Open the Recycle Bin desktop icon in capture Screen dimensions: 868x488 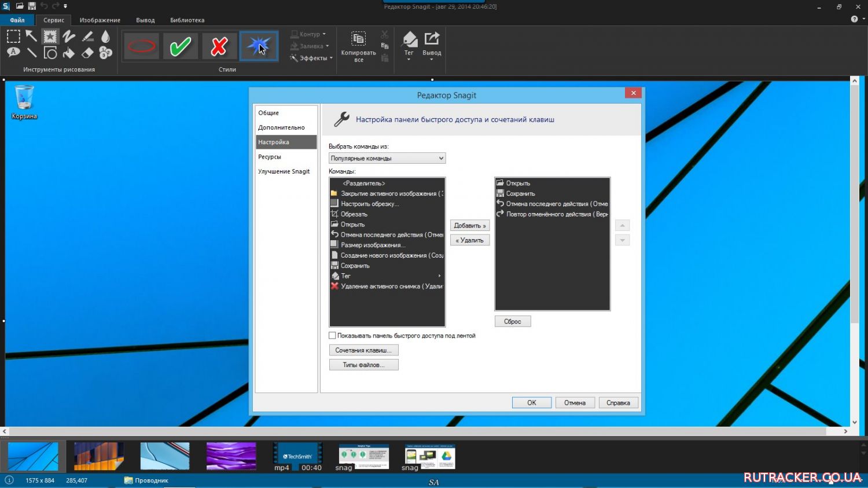click(x=24, y=102)
